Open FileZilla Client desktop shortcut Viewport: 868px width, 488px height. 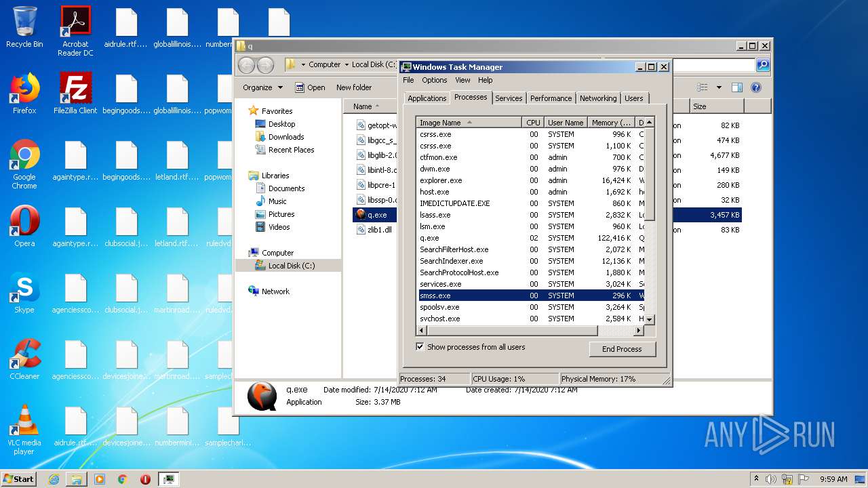pyautogui.click(x=75, y=94)
